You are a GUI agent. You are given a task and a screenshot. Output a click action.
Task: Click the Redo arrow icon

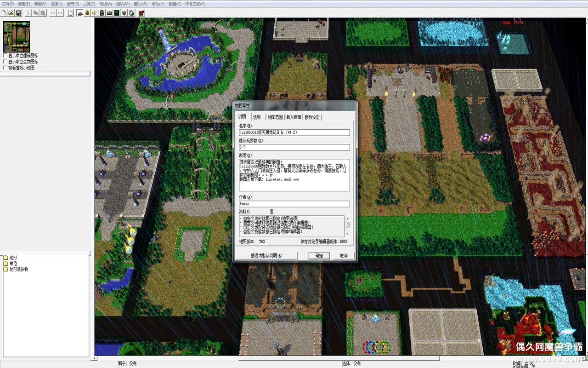[60, 13]
